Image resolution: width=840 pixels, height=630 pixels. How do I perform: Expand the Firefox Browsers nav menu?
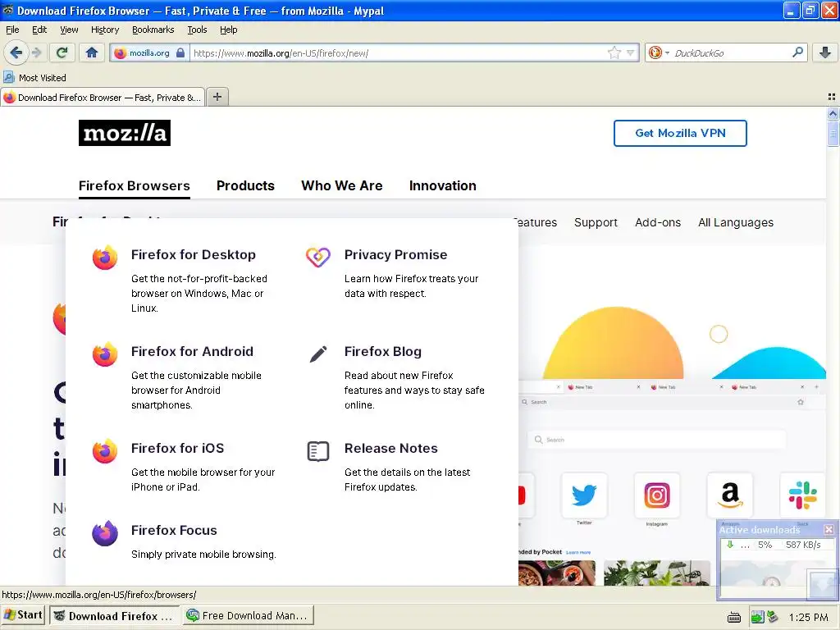coord(134,185)
